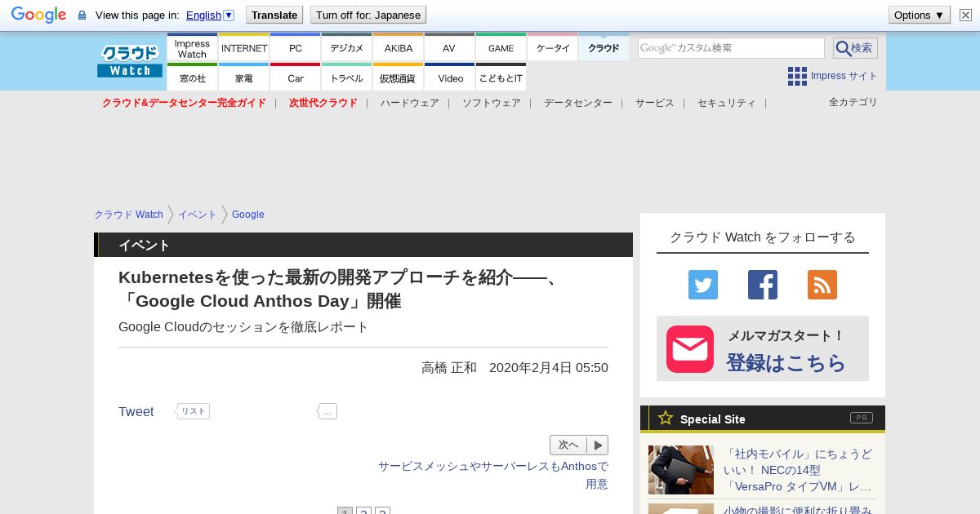Open the セキュリティ category
This screenshot has width=980, height=514.
(727, 103)
